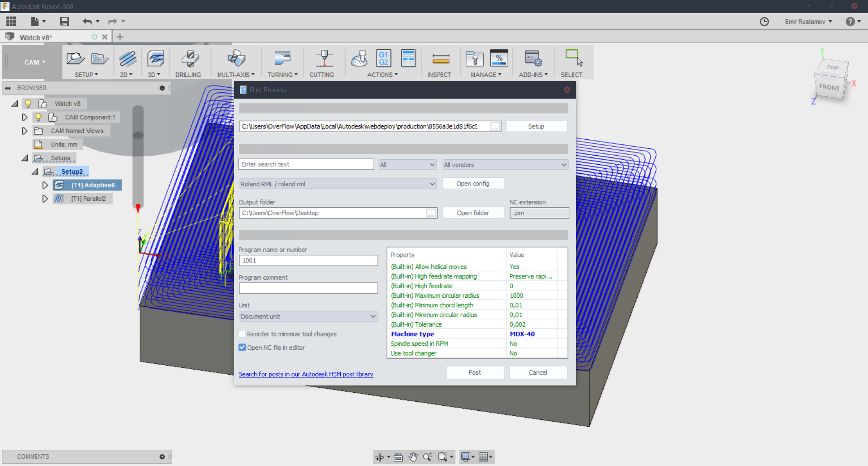Click the Multi-Axis toolpath icon
Image resolution: width=868 pixels, height=466 pixels.
point(236,59)
